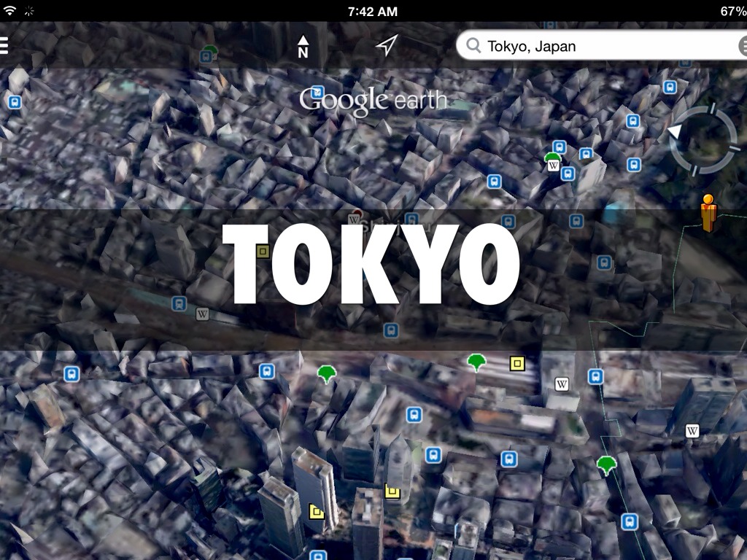This screenshot has width=747, height=560.
Task: Tap the my-location arrow icon
Action: tap(386, 46)
